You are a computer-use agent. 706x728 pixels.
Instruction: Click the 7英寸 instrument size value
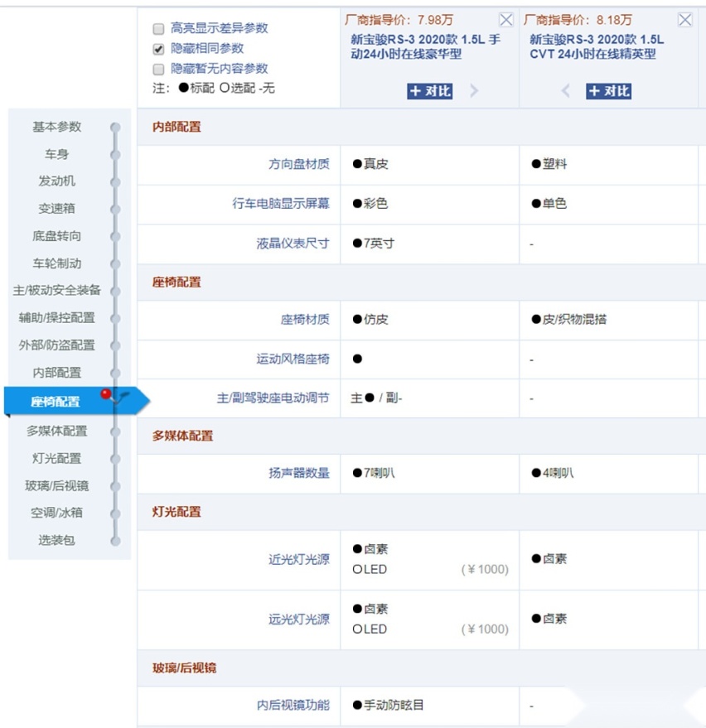click(374, 243)
